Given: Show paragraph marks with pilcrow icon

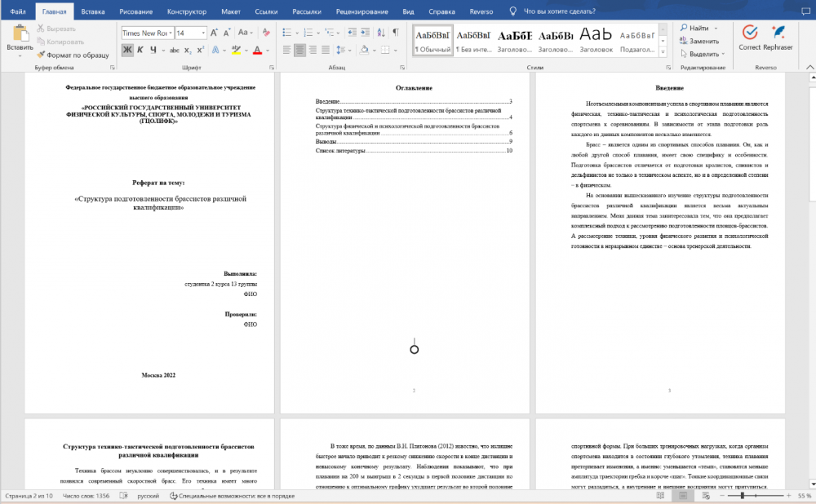Looking at the screenshot, I should (396, 33).
